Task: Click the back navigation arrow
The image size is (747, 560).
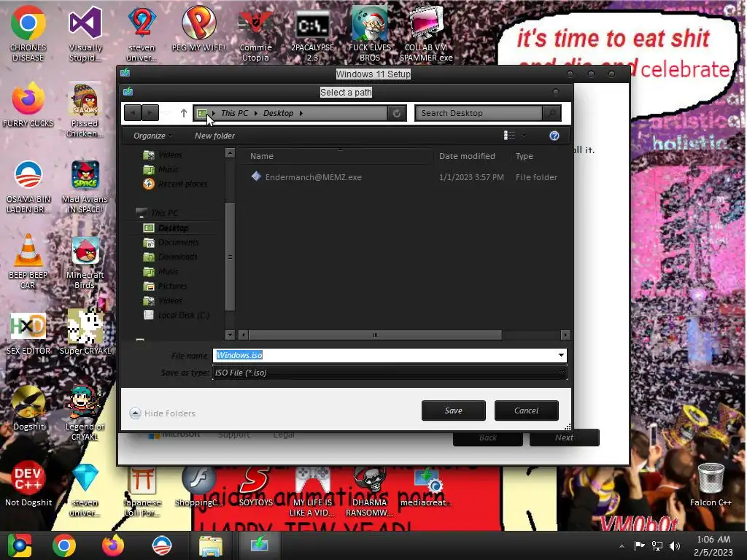Action: 133,113
